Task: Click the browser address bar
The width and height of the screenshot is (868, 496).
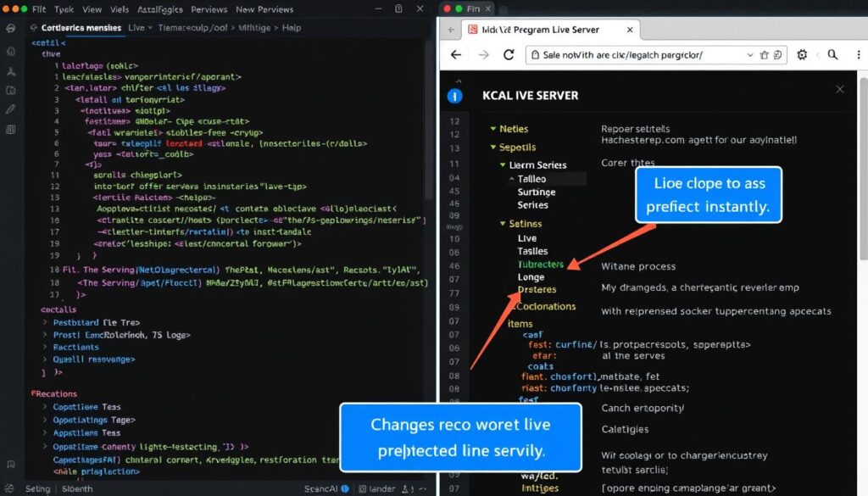Action: point(656,55)
